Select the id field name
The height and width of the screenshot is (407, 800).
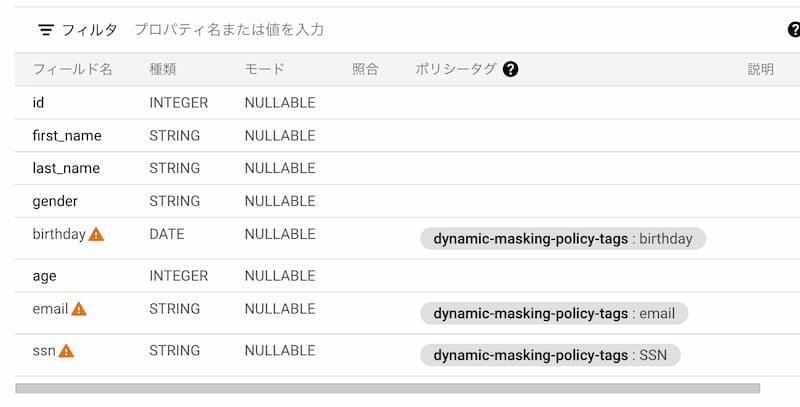click(38, 103)
